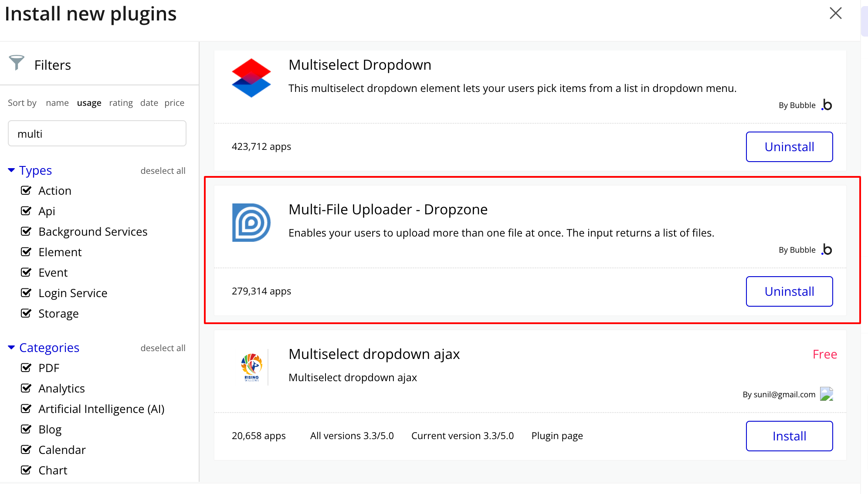This screenshot has height=494, width=868.
Task: Uncheck the Login Service type filter
Action: click(x=26, y=293)
